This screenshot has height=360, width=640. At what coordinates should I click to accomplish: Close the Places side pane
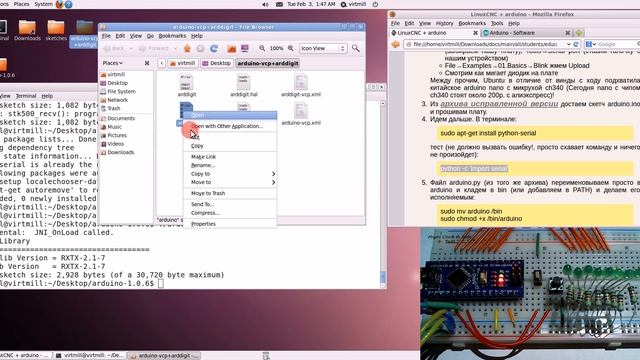147,63
